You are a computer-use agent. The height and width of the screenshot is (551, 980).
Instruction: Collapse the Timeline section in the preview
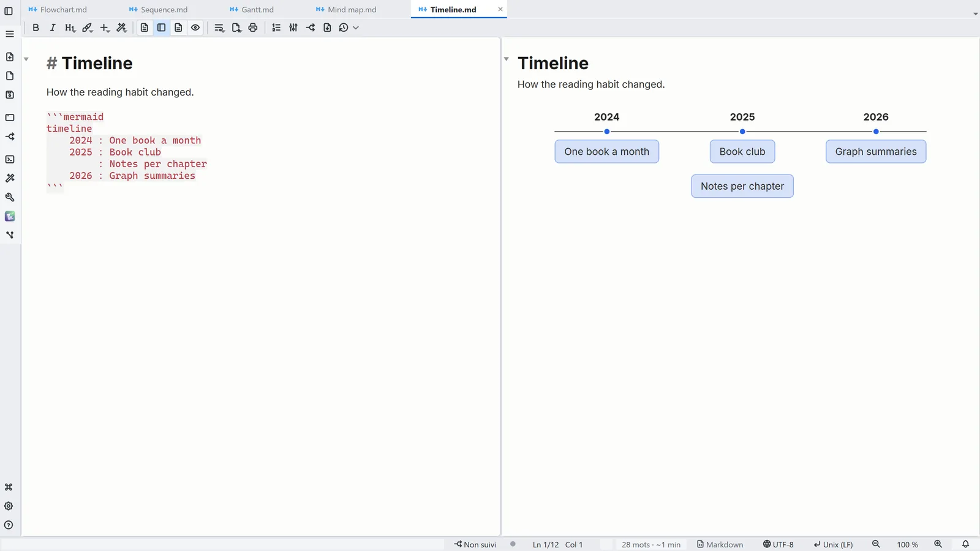507,59
